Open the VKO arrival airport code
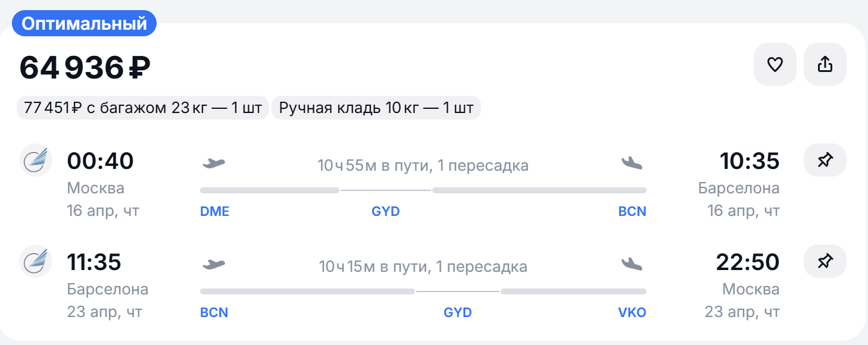Image resolution: width=868 pixels, height=345 pixels. click(632, 313)
